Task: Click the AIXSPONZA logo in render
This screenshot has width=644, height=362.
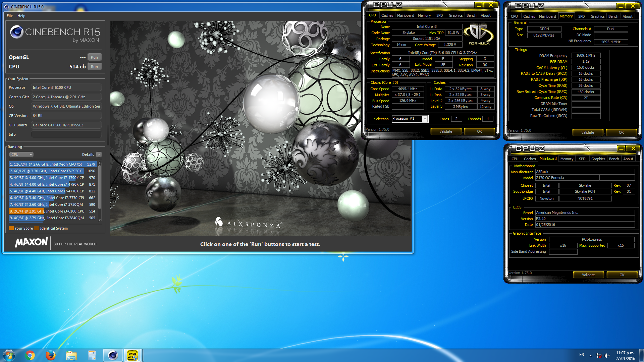Action: (249, 223)
